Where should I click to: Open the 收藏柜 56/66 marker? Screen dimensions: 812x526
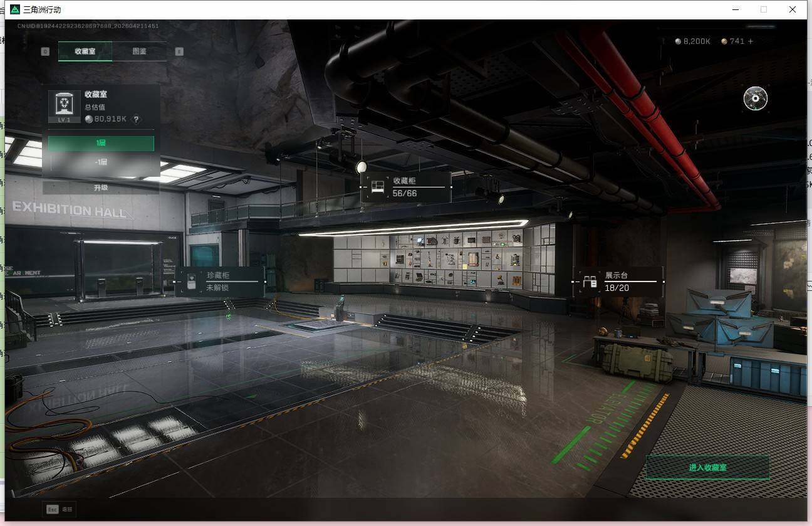point(406,187)
